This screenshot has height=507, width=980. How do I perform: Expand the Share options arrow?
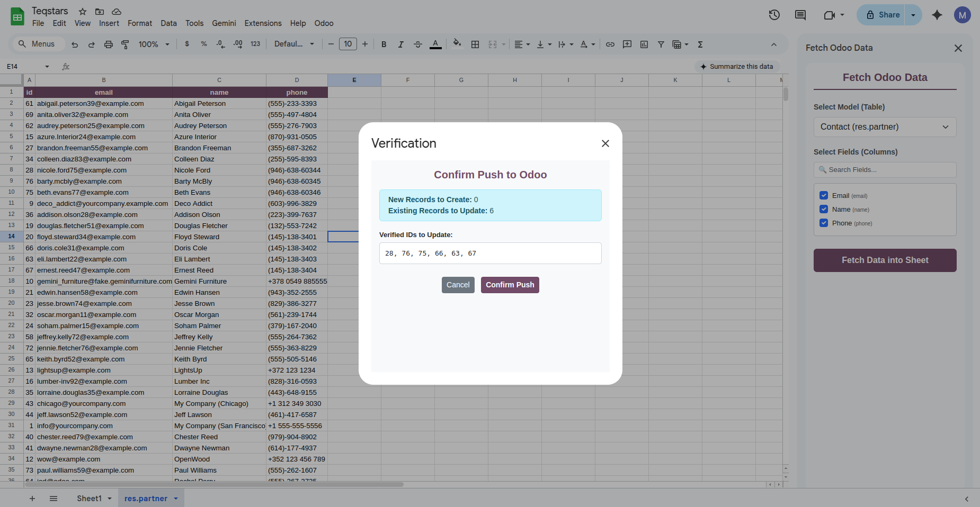coord(913,15)
